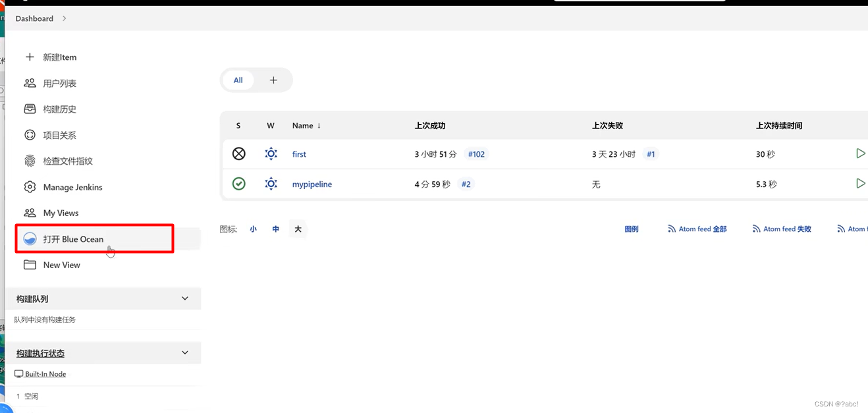Sort the table by the Name column
The width and height of the screenshot is (868, 413).
tap(307, 125)
